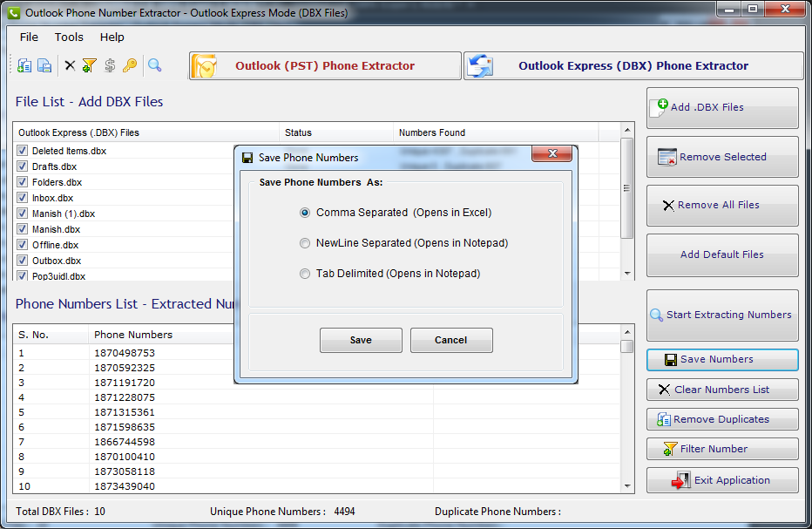Select phone number 1871598635
Viewport: 812px width, 529px height.
(x=125, y=427)
